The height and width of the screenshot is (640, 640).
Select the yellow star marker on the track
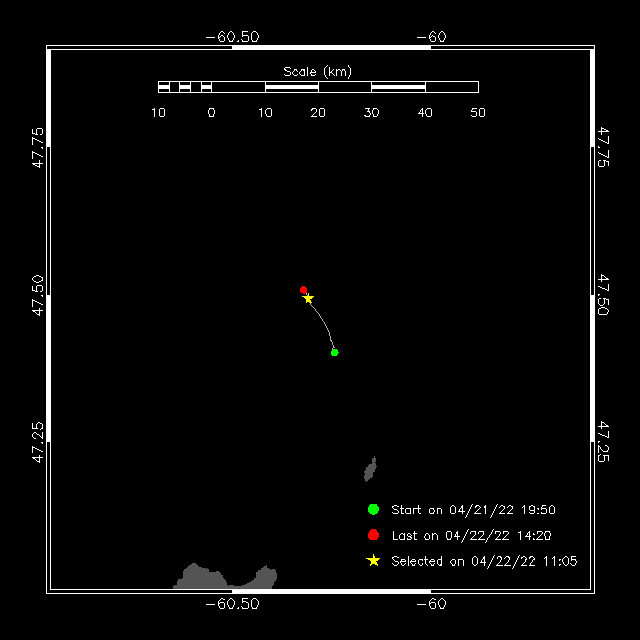[308, 299]
